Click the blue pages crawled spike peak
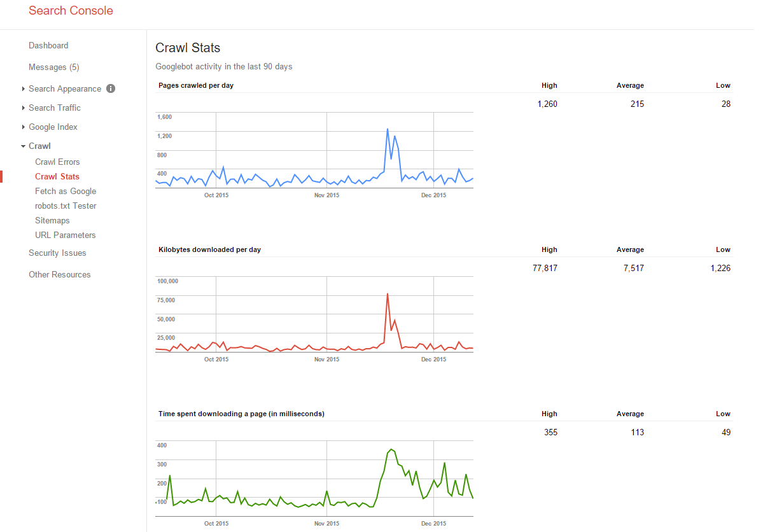This screenshot has width=784, height=532. [387, 129]
